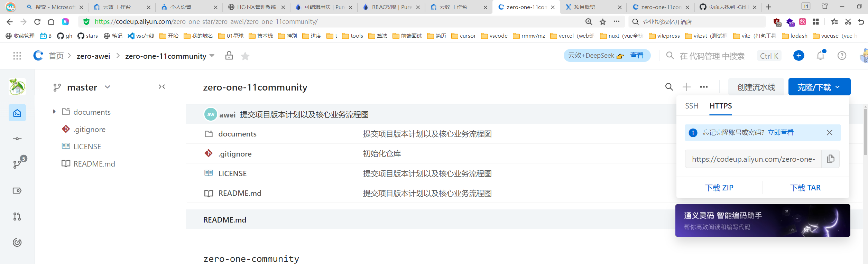Screen dimensions: 868x264
Task: Open the gh GitHub bookmark
Action: [65, 36]
